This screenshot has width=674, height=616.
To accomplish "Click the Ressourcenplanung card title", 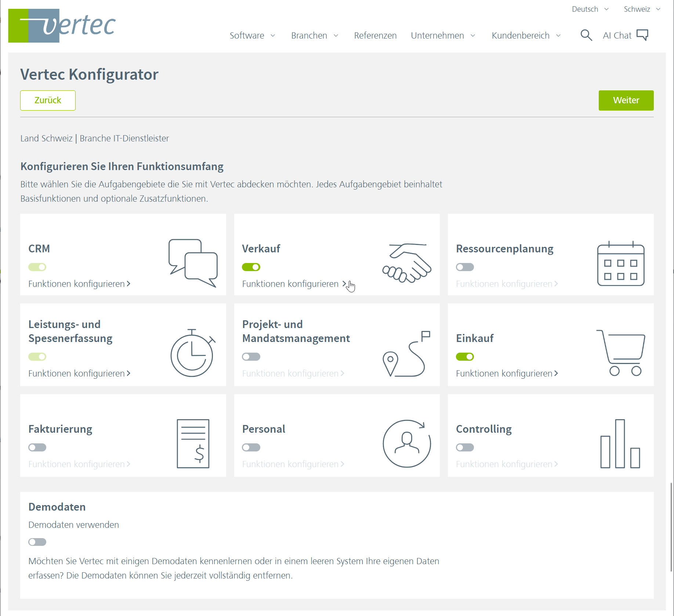I will [x=505, y=249].
